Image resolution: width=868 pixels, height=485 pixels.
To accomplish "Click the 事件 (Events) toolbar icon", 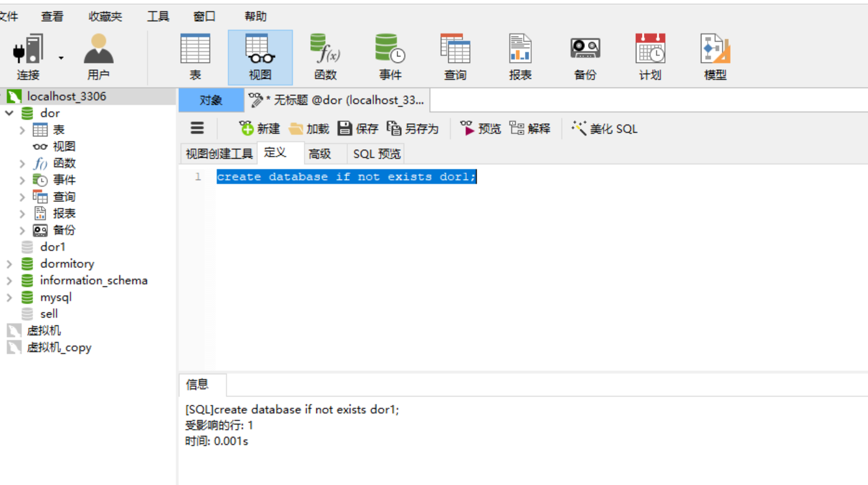I will pos(389,56).
